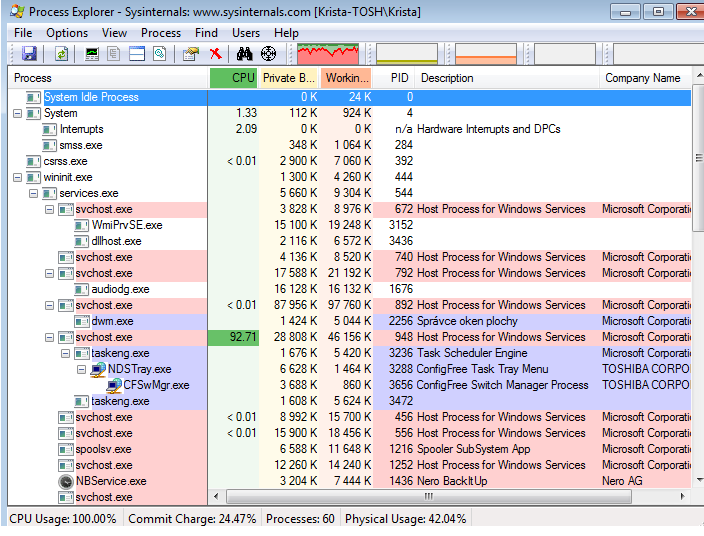
Task: Click the red CPU usage history graph
Action: (x=328, y=54)
